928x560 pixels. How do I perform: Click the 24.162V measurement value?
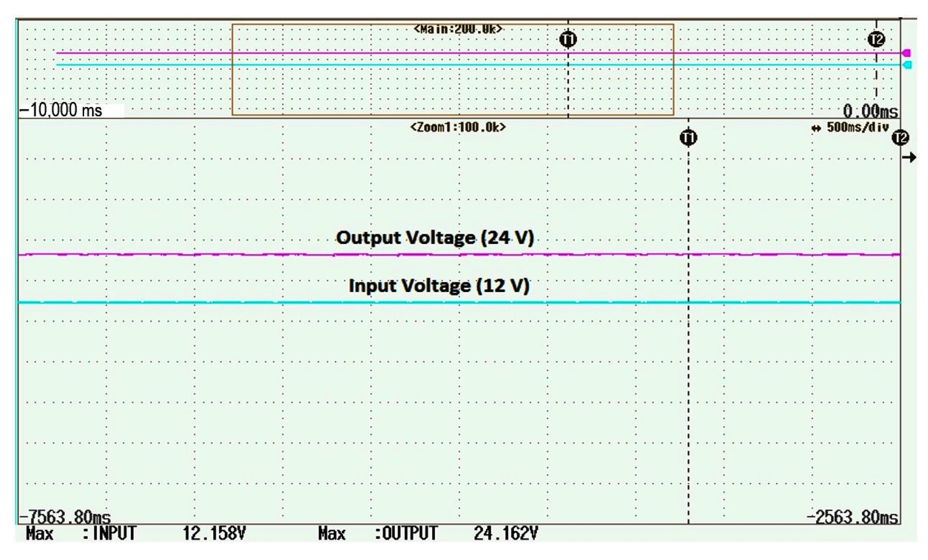506,533
